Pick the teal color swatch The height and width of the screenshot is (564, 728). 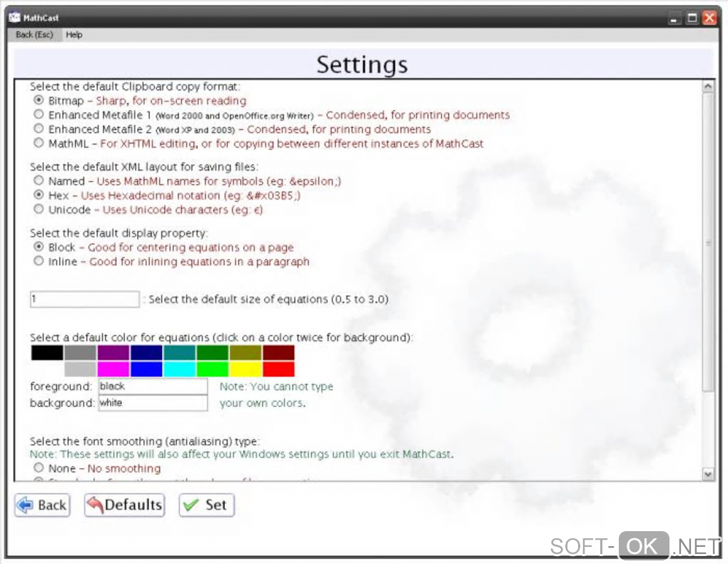pos(179,353)
